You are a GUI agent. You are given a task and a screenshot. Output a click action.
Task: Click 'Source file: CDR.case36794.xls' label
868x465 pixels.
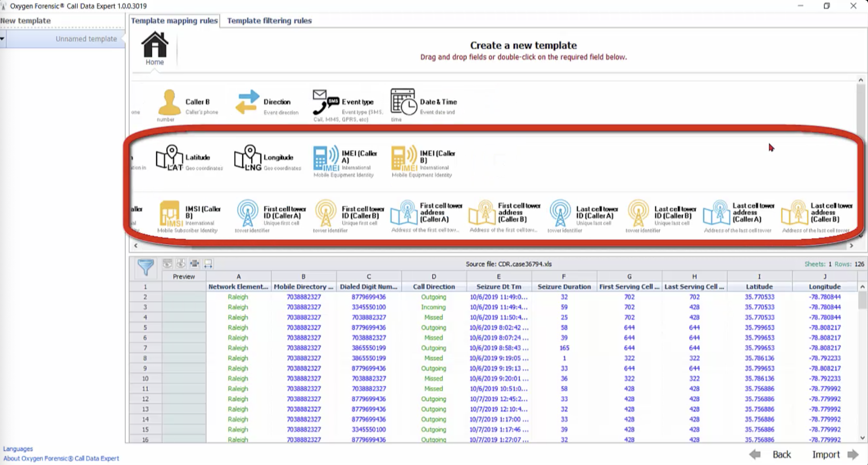point(508,264)
